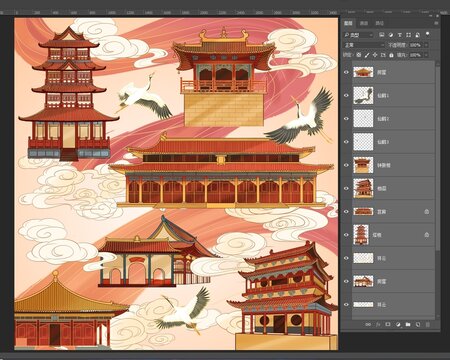Click the prevent artboard auto-nesting lock icon
This screenshot has width=450, height=360.
(383, 55)
